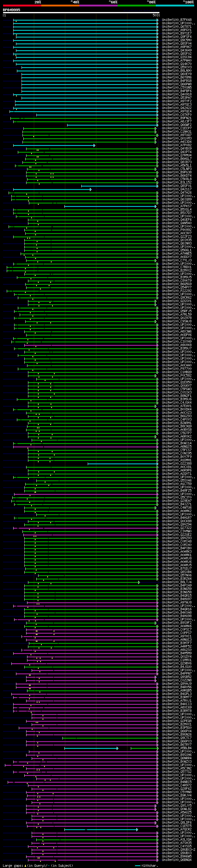
Task: Select hit UniRef100_A7PKS7
Action: tap(177, 206)
